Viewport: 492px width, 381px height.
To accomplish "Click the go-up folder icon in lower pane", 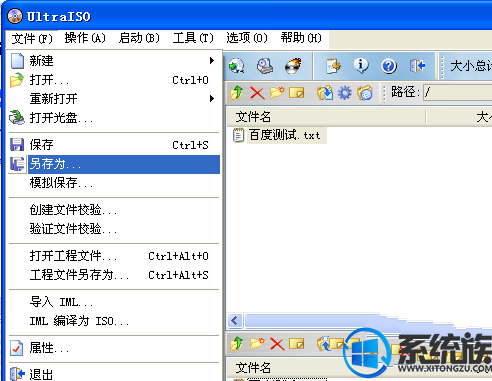I will (237, 344).
